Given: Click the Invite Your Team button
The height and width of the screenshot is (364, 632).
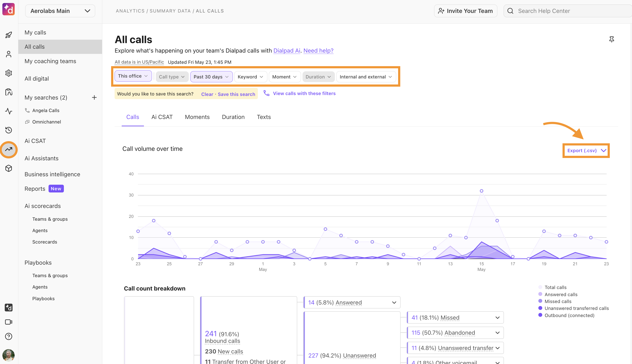Looking at the screenshot, I should click(x=466, y=11).
